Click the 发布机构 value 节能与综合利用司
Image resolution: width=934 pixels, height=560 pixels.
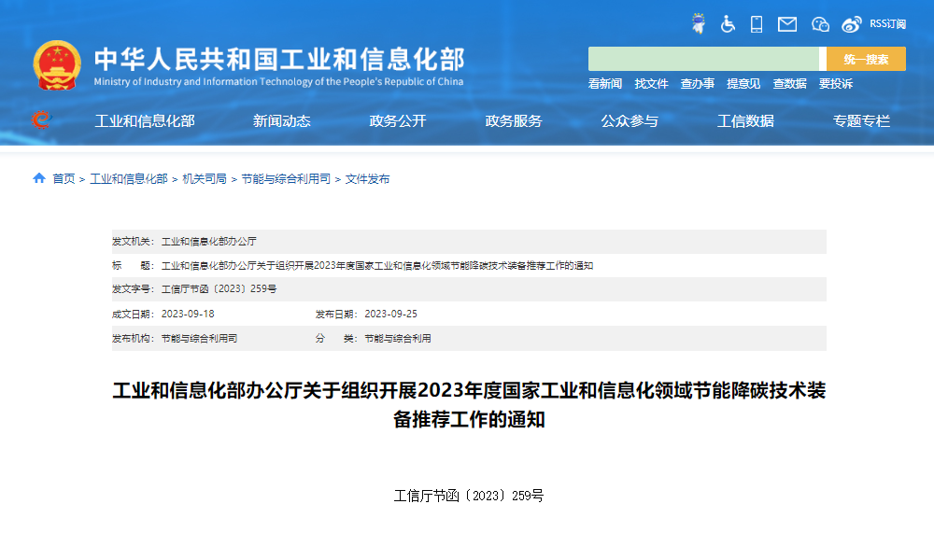200,339
